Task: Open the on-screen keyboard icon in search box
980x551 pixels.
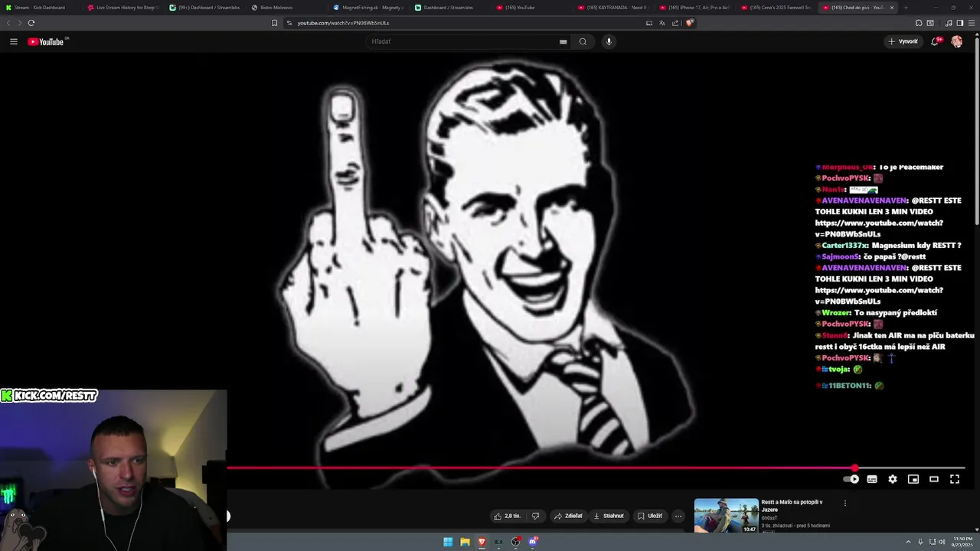Action: (563, 41)
